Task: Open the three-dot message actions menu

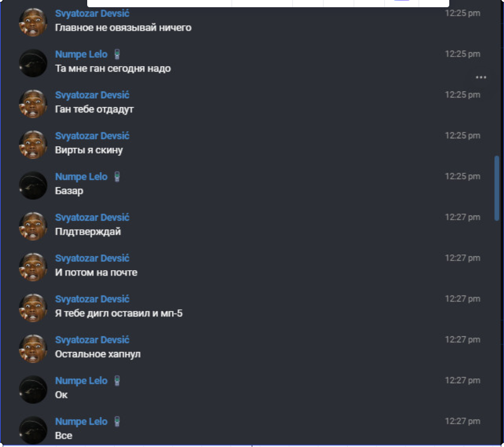Action: pos(481,77)
